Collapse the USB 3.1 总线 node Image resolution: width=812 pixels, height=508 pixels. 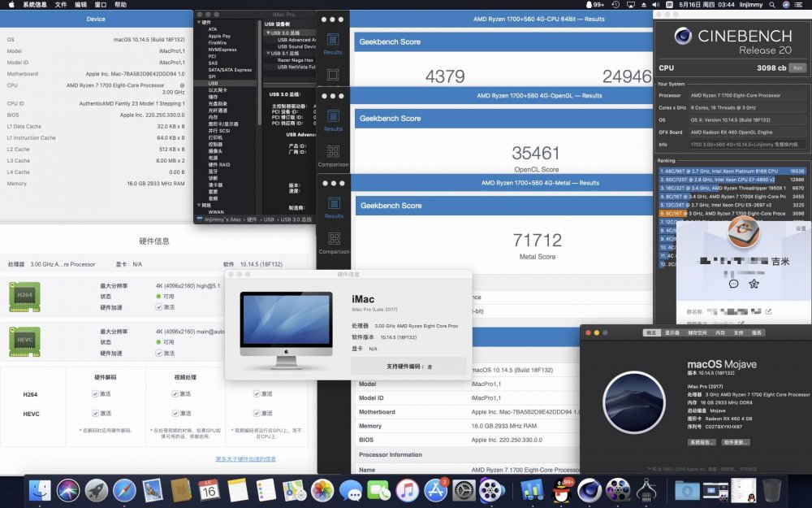click(268, 53)
